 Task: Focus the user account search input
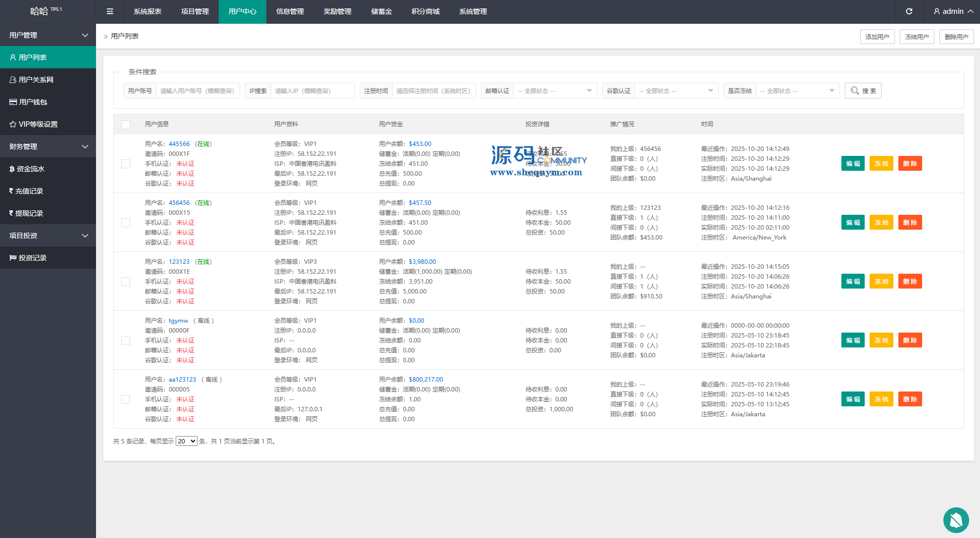[x=197, y=91]
